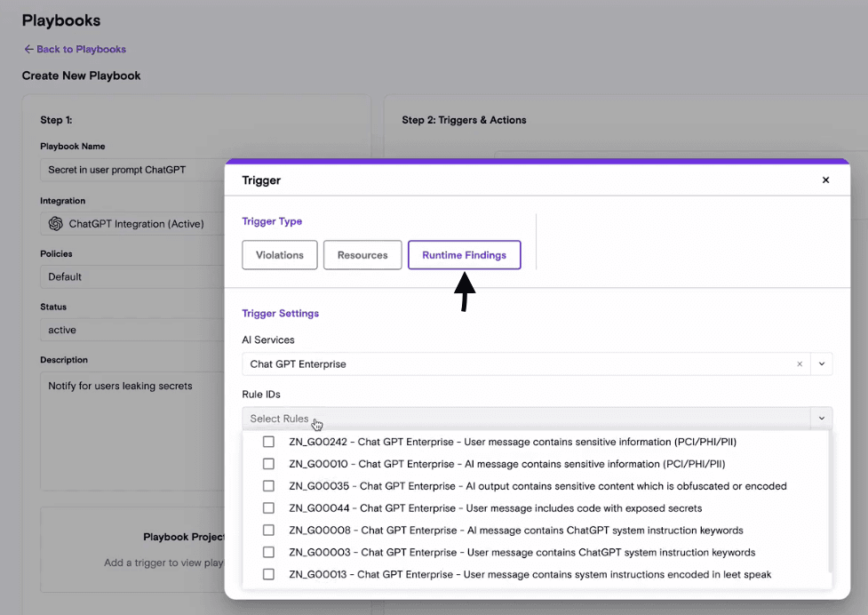Check rule ZN_GO0008 AI message keywords

[268, 531]
